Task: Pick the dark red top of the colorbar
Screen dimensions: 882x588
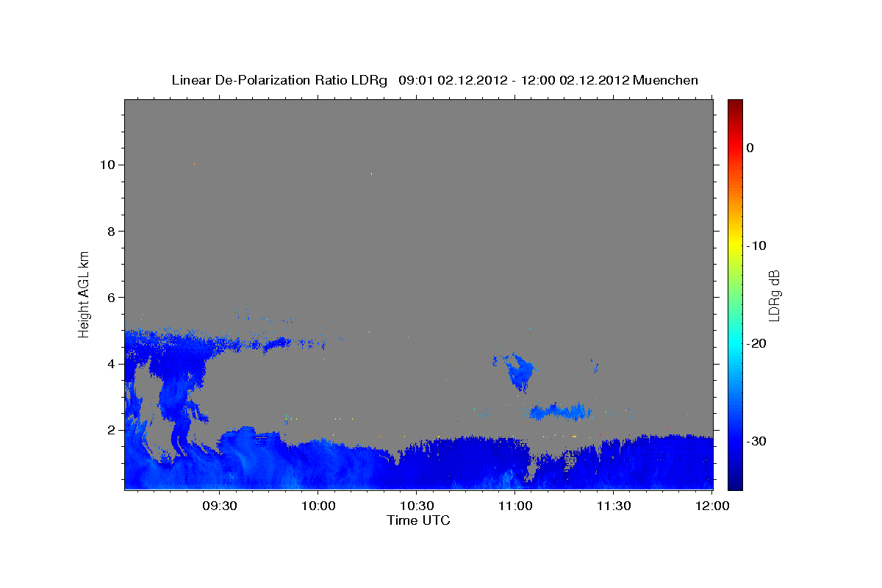Action: click(x=735, y=104)
